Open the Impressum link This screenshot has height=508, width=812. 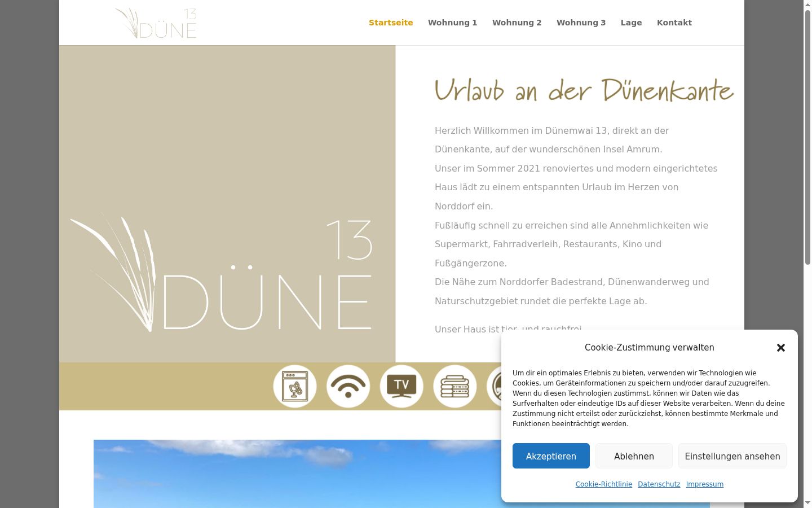click(x=704, y=484)
